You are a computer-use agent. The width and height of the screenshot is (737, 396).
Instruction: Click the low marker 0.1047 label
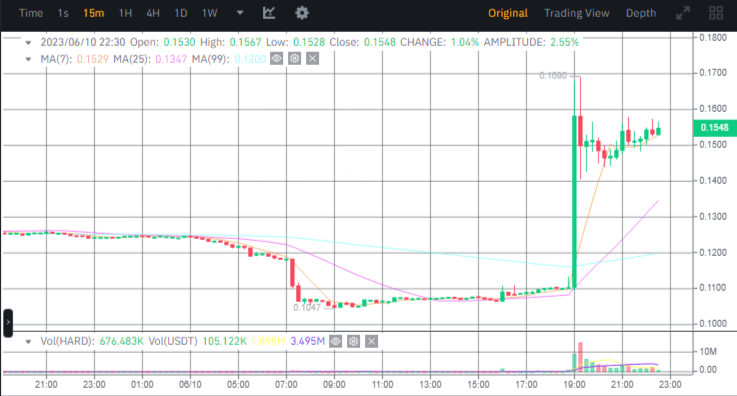click(307, 308)
